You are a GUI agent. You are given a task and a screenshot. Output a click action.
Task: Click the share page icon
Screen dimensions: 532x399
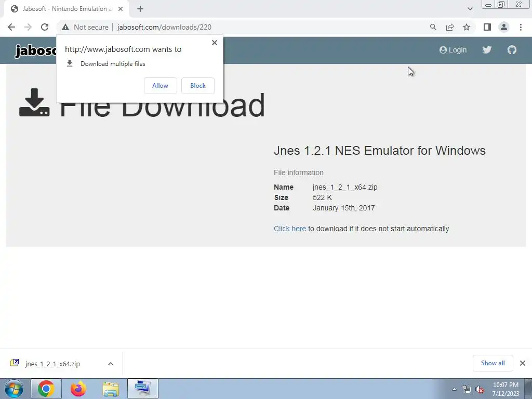[450, 27]
